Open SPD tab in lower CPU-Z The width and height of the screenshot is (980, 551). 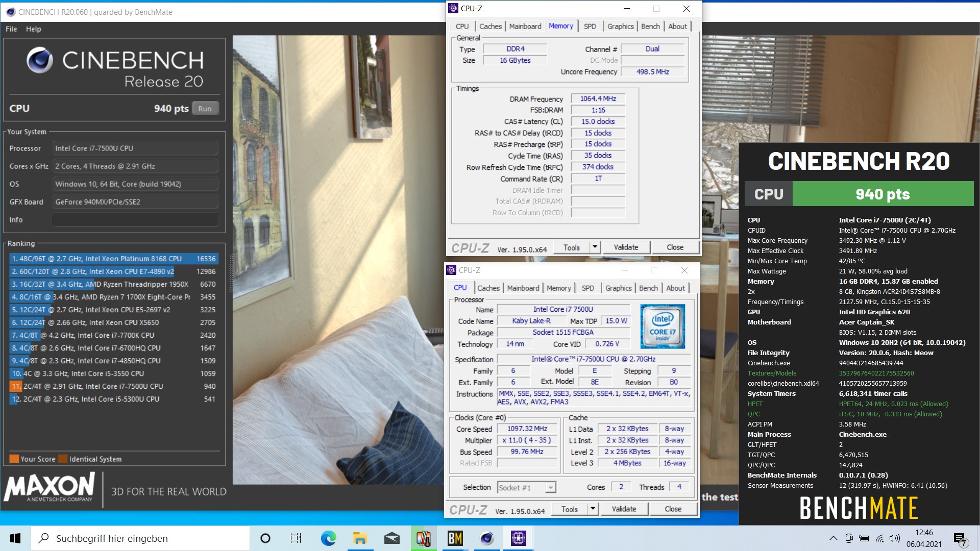588,288
